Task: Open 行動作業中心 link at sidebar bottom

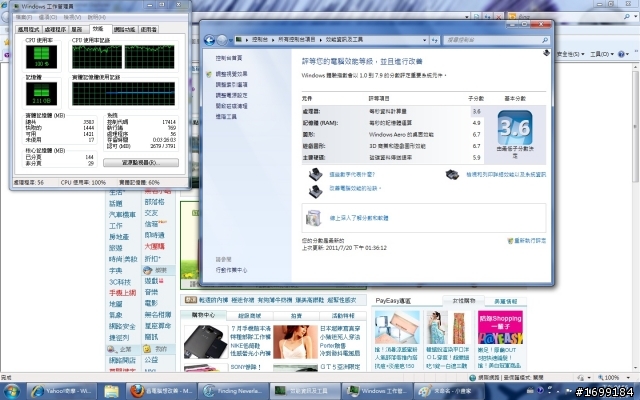Action: tap(231, 270)
